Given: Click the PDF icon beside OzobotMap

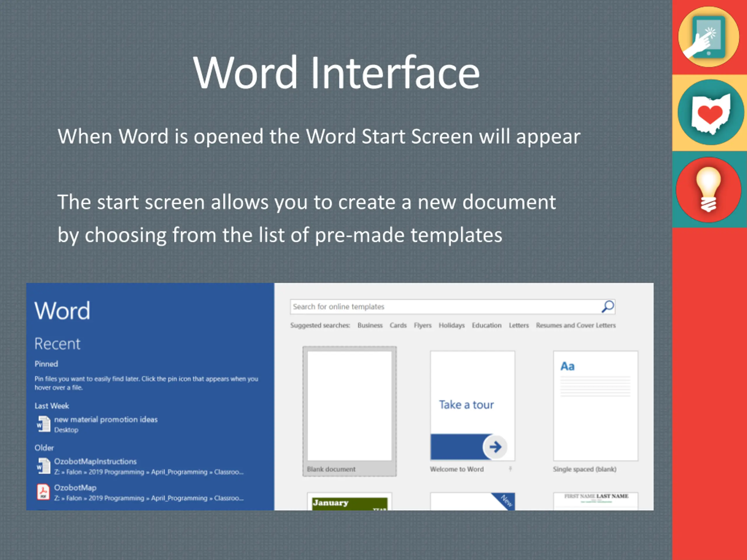Looking at the screenshot, I should tap(43, 492).
